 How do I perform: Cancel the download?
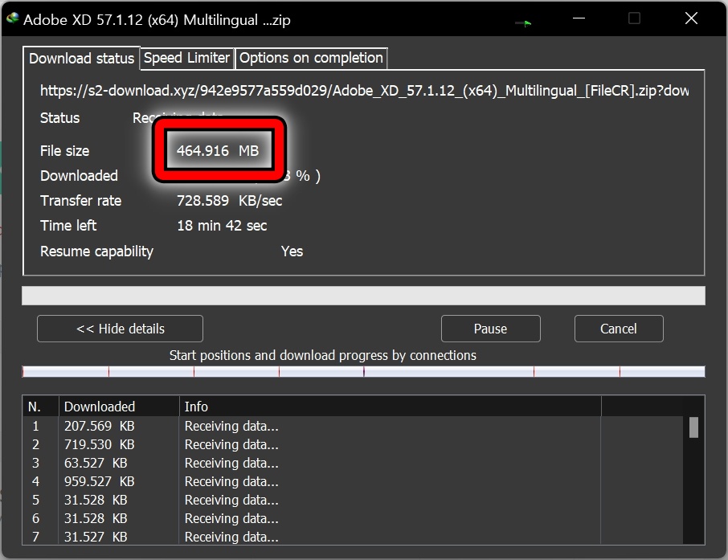pos(619,329)
